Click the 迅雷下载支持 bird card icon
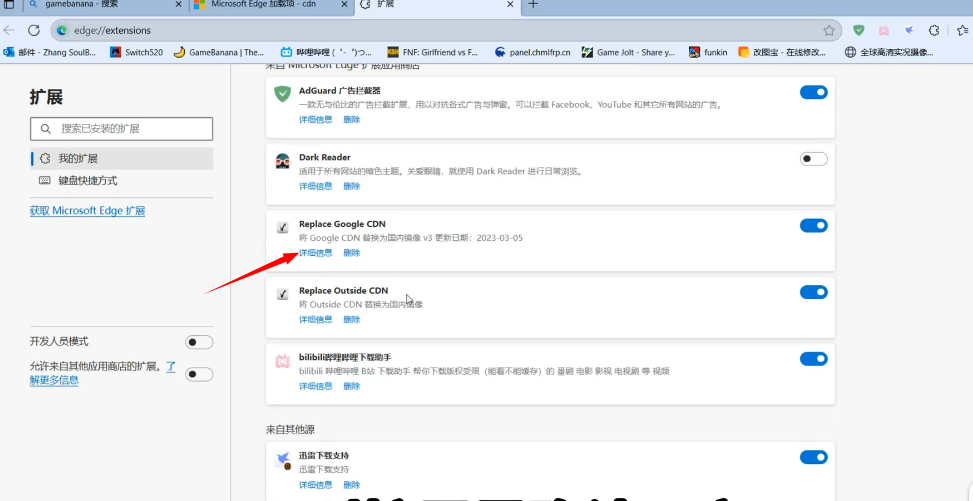 tap(283, 460)
